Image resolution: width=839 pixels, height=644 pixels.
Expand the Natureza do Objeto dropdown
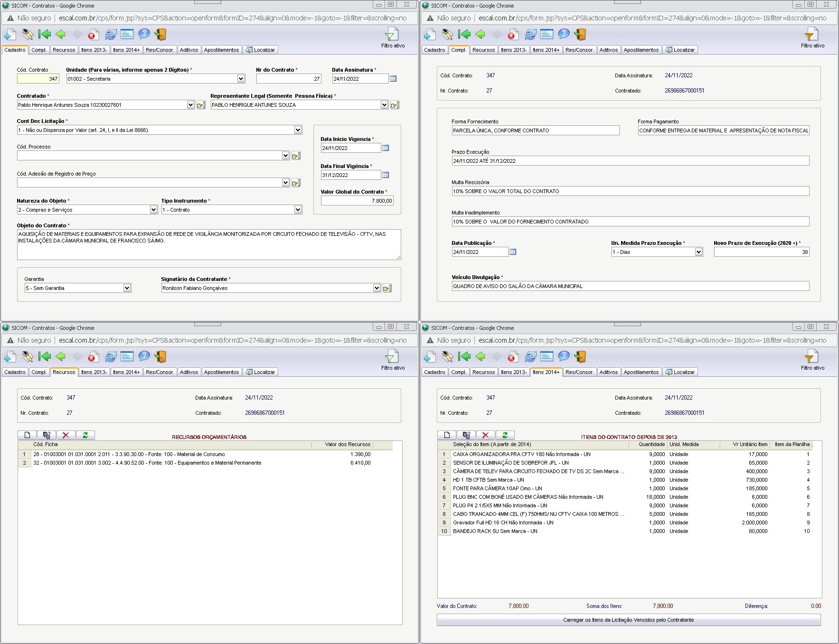(x=153, y=210)
